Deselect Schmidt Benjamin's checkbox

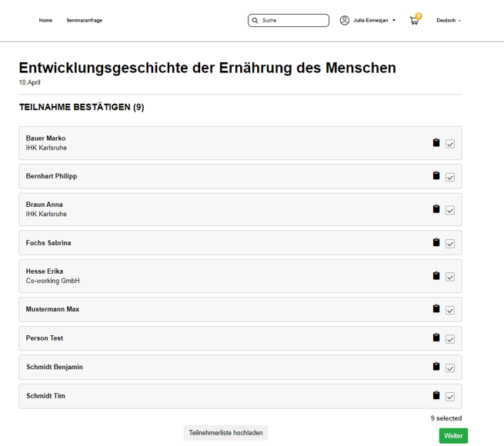pos(450,368)
